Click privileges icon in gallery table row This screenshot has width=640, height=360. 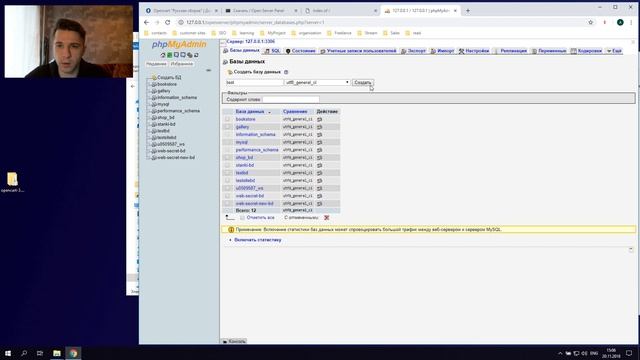pyautogui.click(x=320, y=127)
